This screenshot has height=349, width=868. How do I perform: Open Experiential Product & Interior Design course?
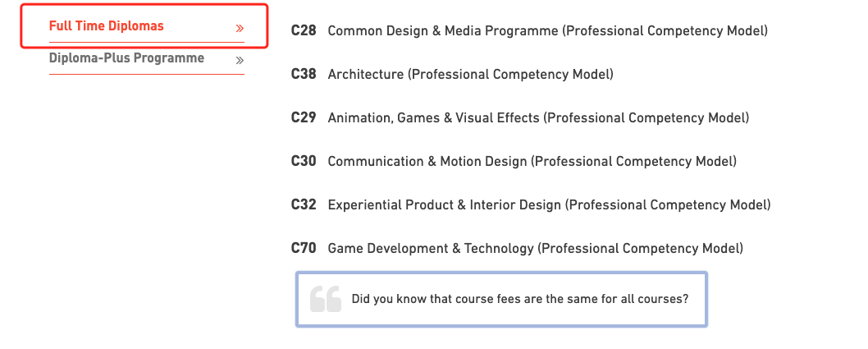tap(549, 205)
